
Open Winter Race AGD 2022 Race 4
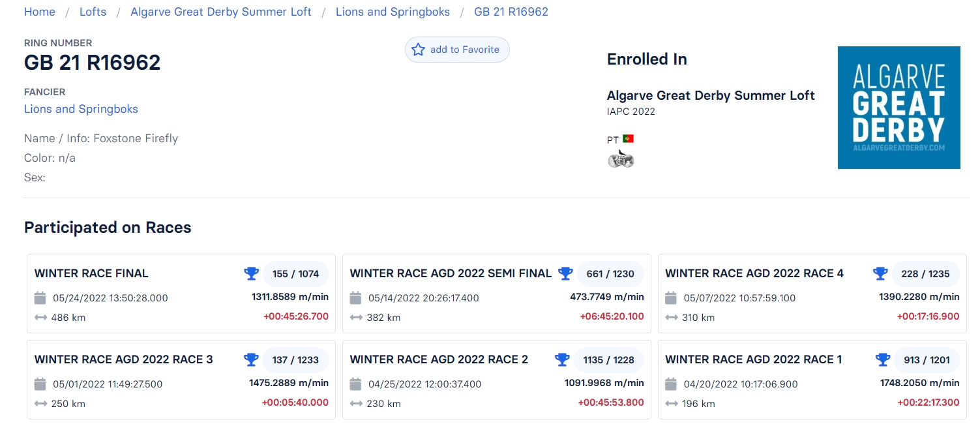coord(754,273)
